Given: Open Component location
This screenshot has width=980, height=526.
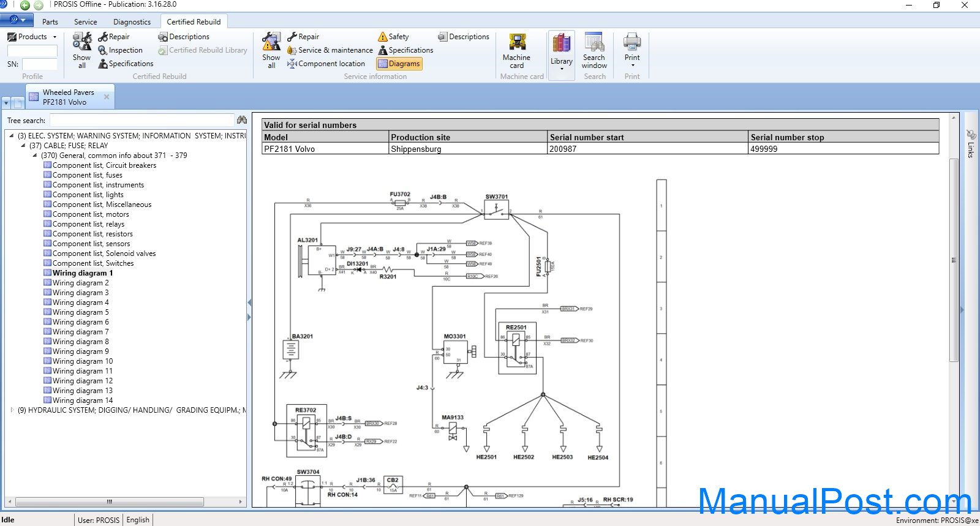Looking at the screenshot, I should coord(326,64).
